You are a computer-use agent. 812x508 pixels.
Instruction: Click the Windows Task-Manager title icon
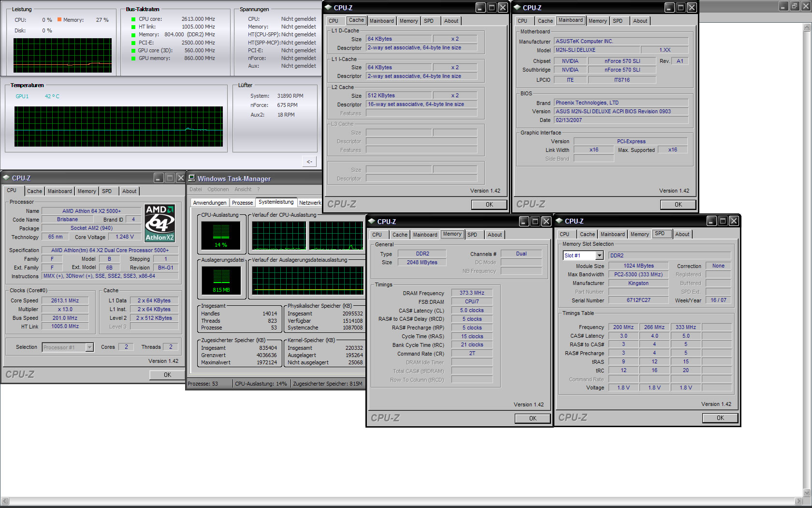click(x=192, y=179)
